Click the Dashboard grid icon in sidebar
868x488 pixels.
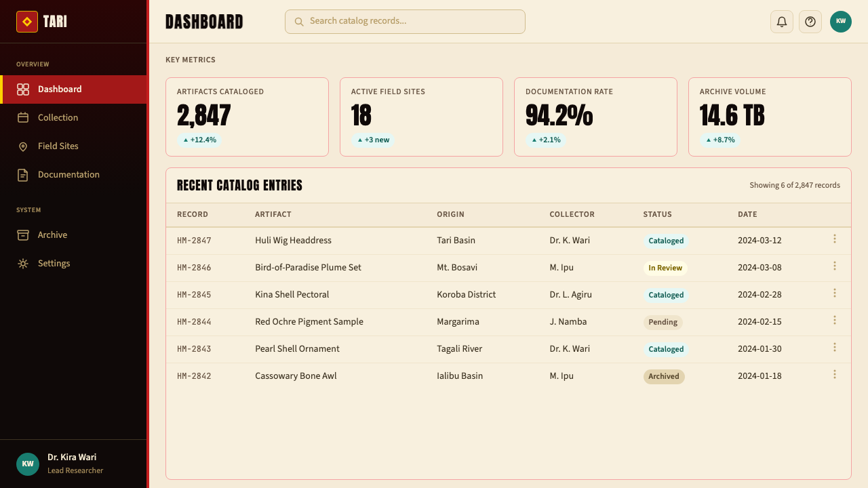(23, 89)
